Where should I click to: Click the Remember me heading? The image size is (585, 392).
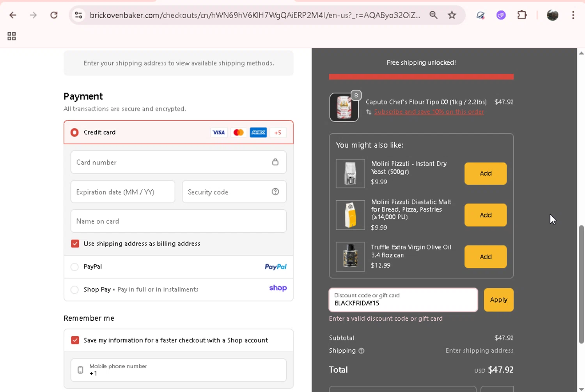89,318
